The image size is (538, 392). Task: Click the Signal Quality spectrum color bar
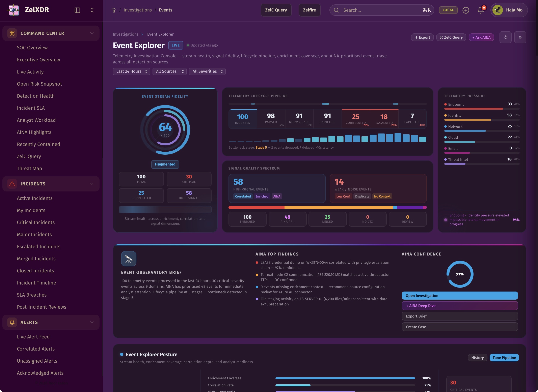pyautogui.click(x=327, y=207)
